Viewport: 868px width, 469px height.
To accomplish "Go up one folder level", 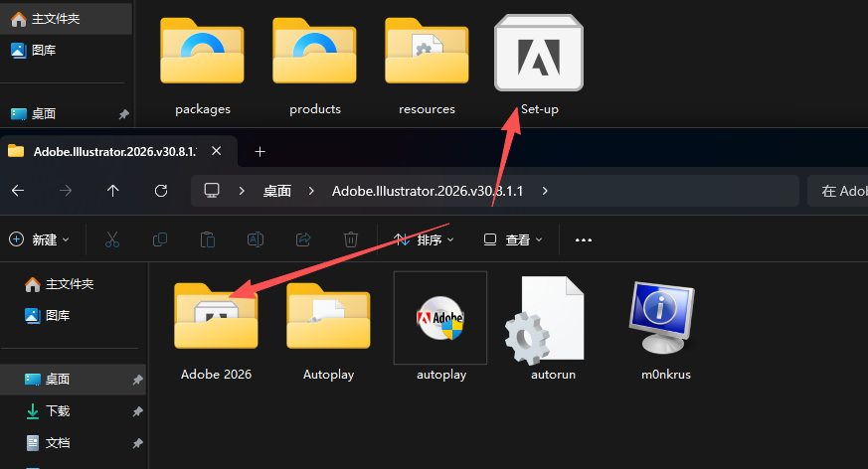I will [113, 191].
